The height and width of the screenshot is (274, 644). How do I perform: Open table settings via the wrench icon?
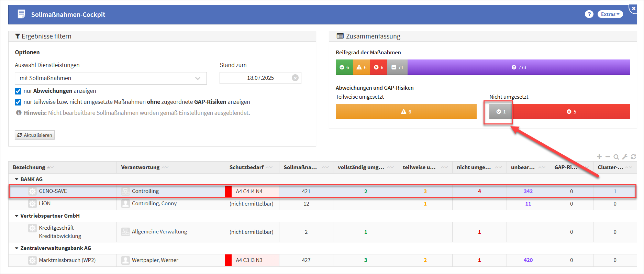(x=625, y=157)
